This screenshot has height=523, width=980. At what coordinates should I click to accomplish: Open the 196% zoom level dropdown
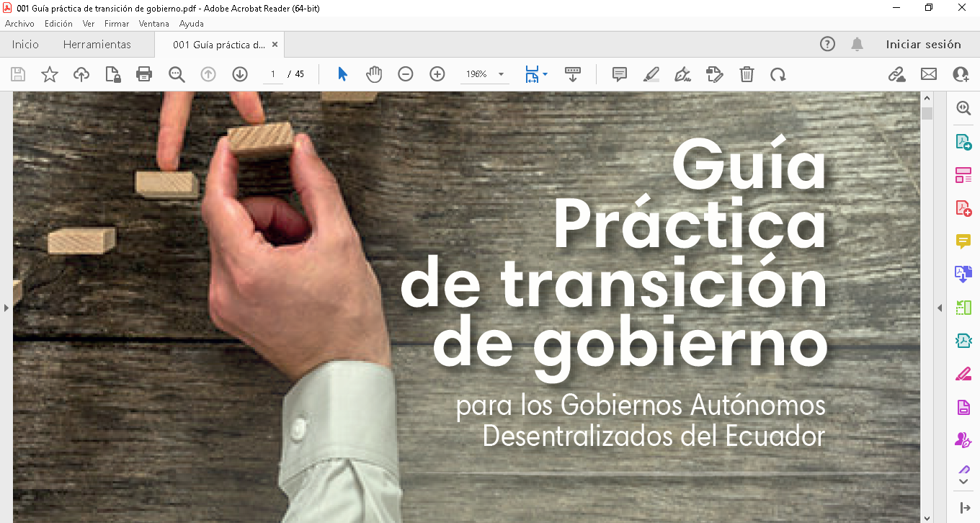pyautogui.click(x=501, y=74)
